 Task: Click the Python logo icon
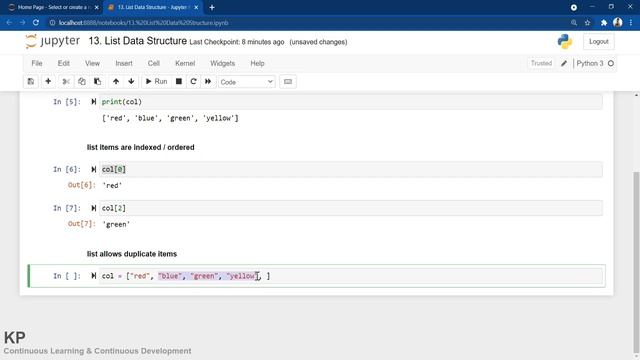(564, 42)
